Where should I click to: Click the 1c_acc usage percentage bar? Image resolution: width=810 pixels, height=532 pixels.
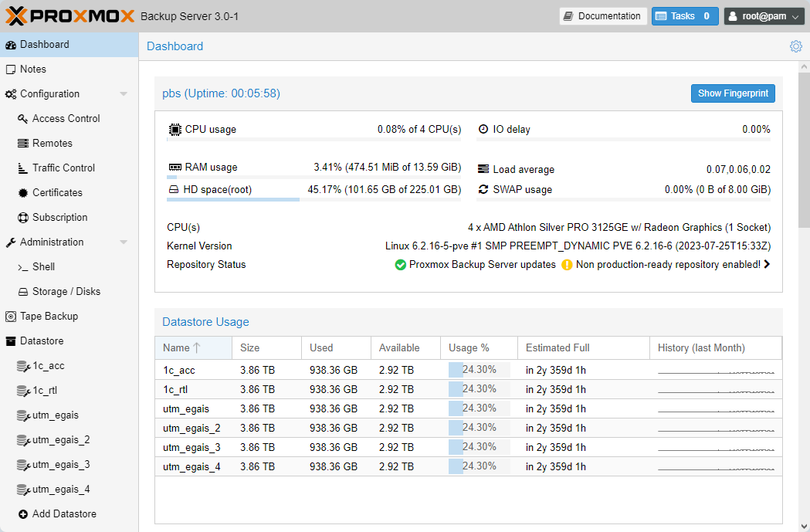click(x=479, y=370)
